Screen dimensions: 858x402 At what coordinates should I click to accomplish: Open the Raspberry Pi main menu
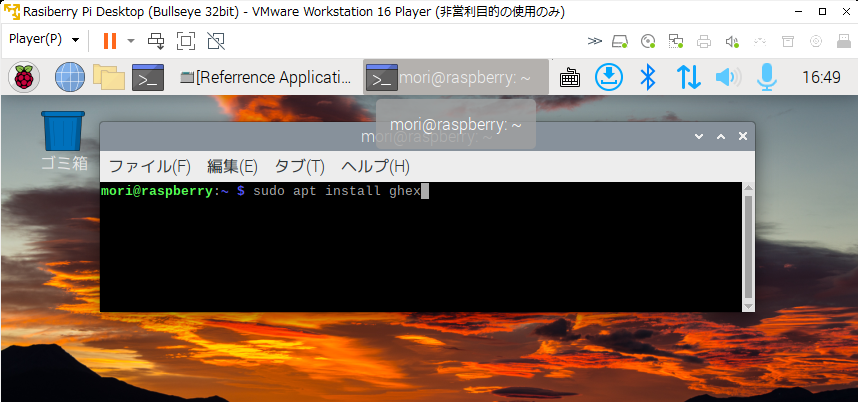pyautogui.click(x=24, y=77)
